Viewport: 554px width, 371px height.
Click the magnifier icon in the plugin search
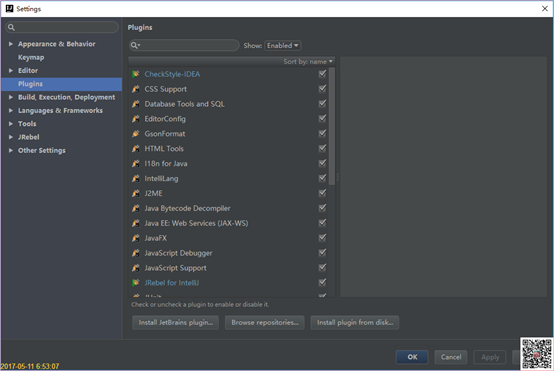(135, 45)
